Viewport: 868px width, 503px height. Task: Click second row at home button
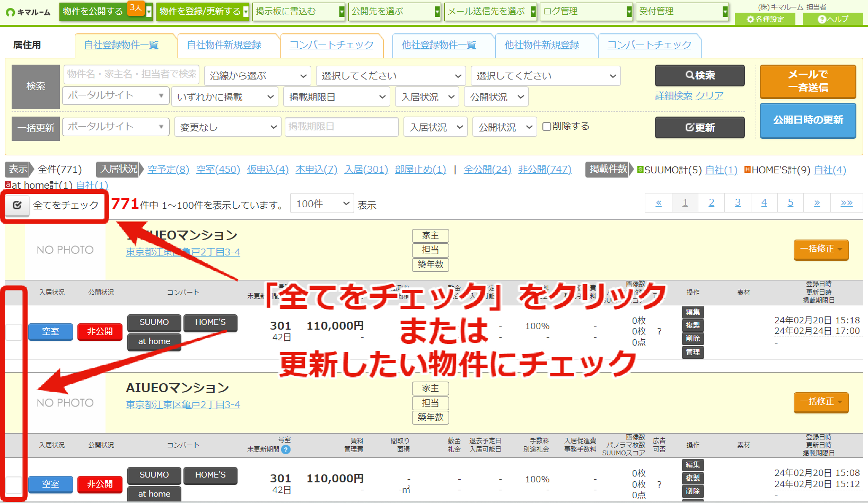tap(154, 494)
